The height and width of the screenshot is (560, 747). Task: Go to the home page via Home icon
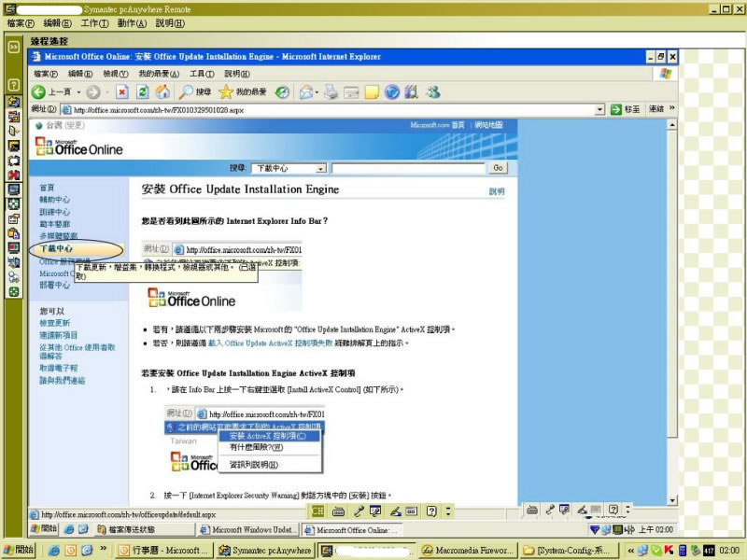[162, 91]
